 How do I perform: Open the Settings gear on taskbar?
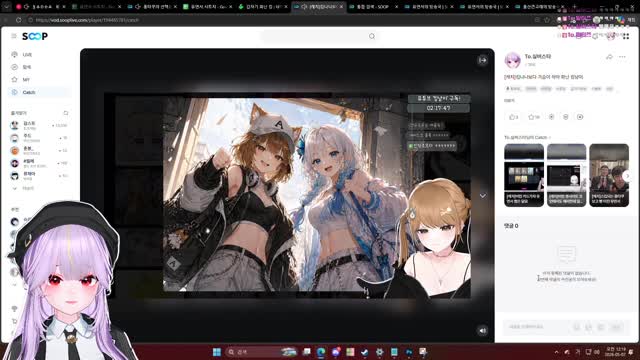380,352
